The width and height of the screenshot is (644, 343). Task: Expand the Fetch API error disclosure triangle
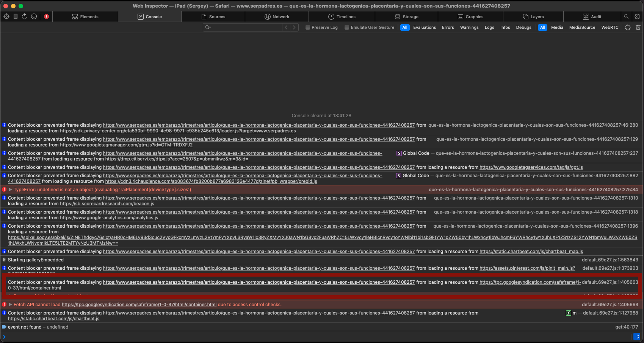[x=10, y=304]
